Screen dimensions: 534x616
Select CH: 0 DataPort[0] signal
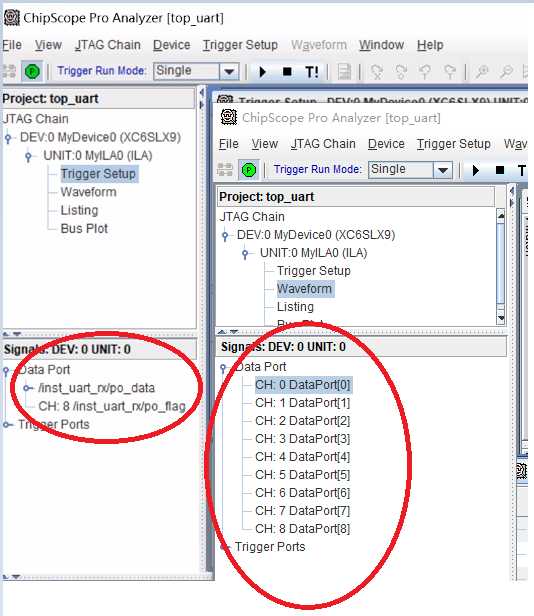click(x=303, y=385)
